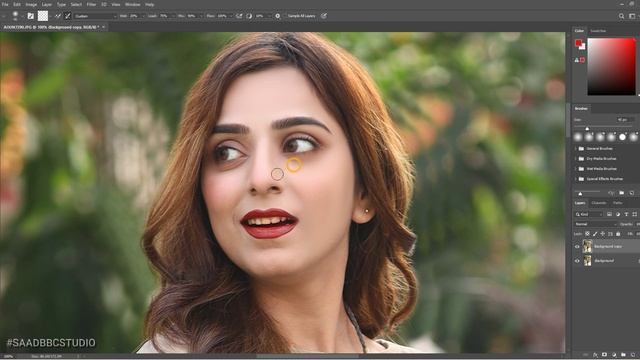Click the white background color swatch
The width and height of the screenshot is (640, 360).
(x=582, y=47)
